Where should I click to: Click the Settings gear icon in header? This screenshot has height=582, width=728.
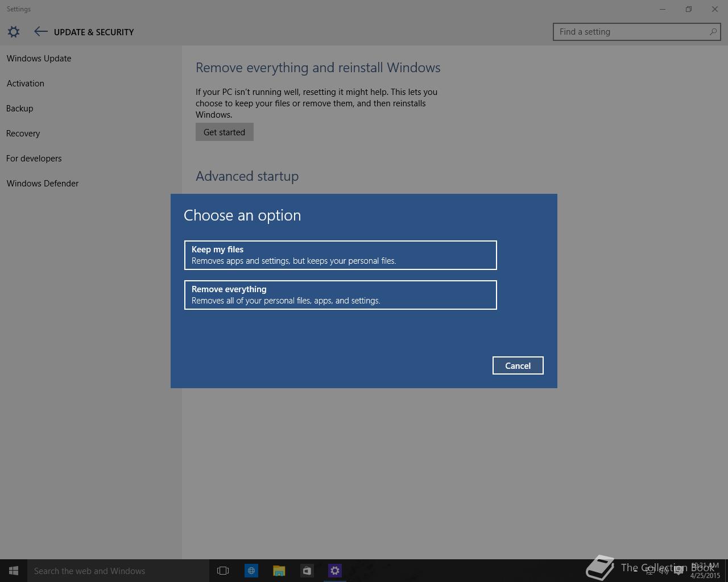[x=14, y=32]
